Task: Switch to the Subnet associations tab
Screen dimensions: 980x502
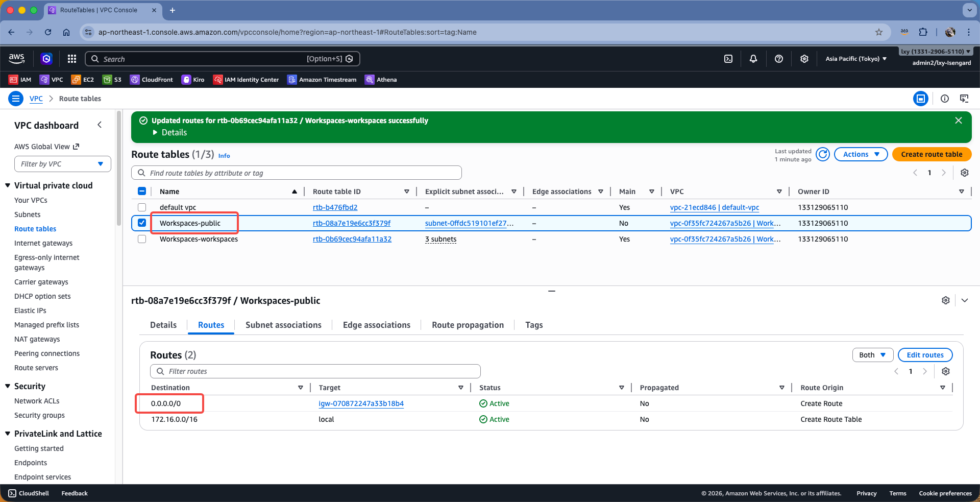Action: click(283, 325)
